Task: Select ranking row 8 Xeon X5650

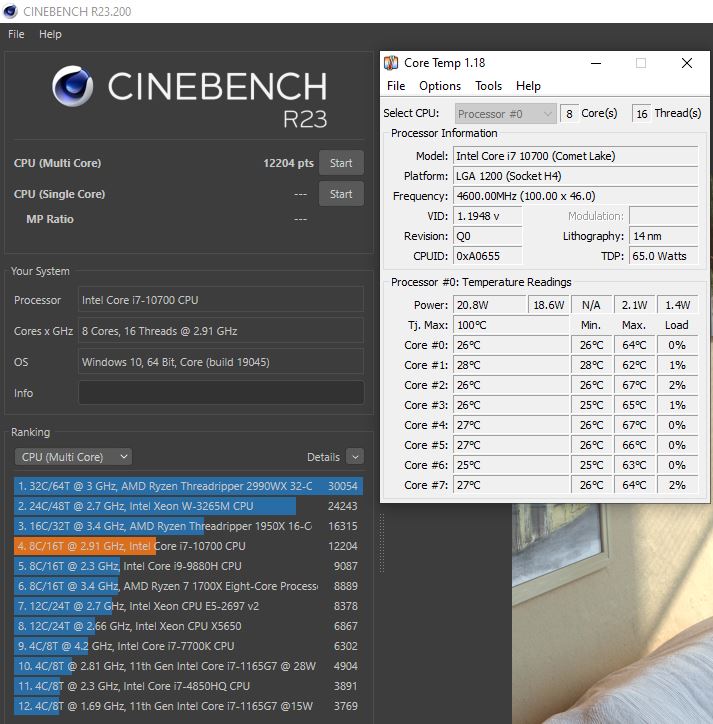Action: 188,626
